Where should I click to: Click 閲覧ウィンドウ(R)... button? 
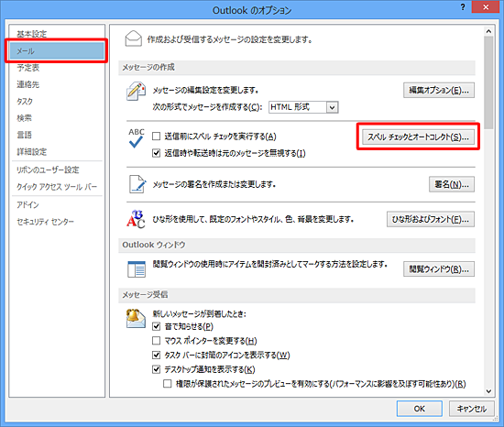pyautogui.click(x=439, y=268)
